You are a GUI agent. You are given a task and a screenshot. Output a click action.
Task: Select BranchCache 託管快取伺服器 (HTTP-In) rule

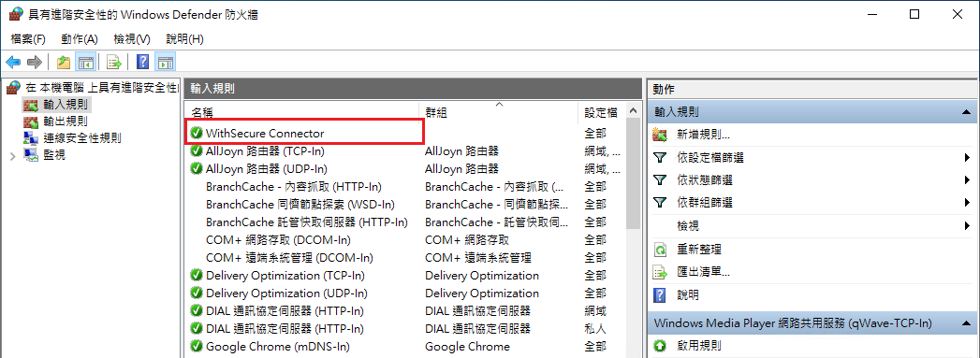[x=306, y=222]
